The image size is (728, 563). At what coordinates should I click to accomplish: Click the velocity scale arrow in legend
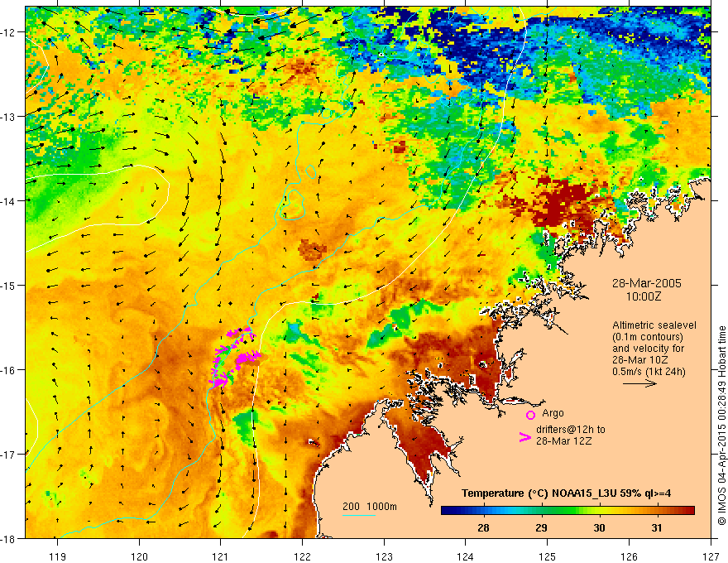(x=639, y=383)
